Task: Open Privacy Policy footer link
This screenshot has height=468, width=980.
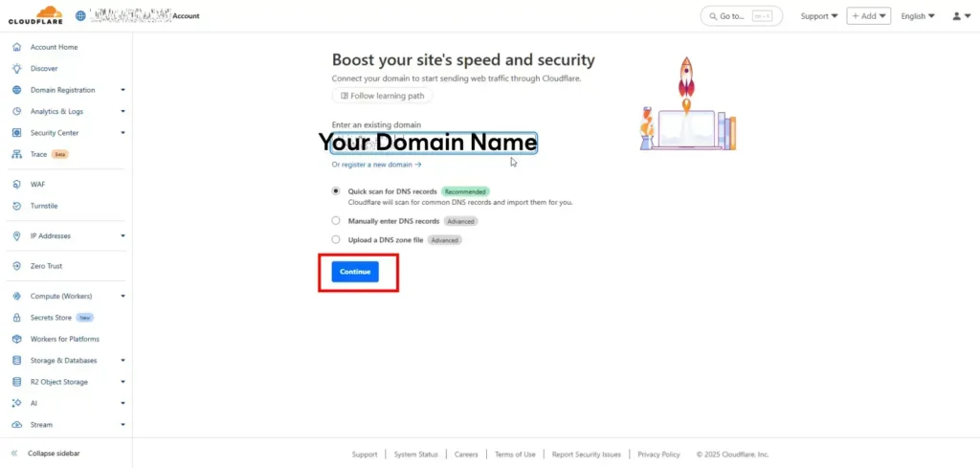Action: pyautogui.click(x=658, y=455)
